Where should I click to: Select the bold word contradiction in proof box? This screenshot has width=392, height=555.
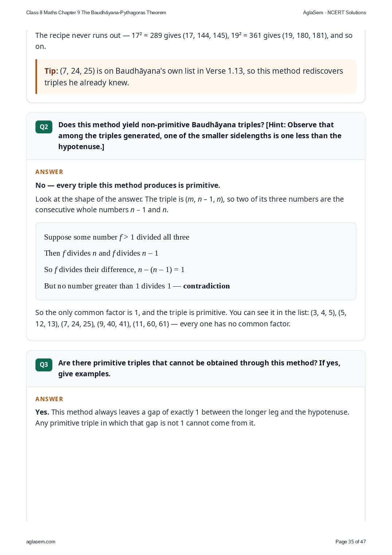207,286
